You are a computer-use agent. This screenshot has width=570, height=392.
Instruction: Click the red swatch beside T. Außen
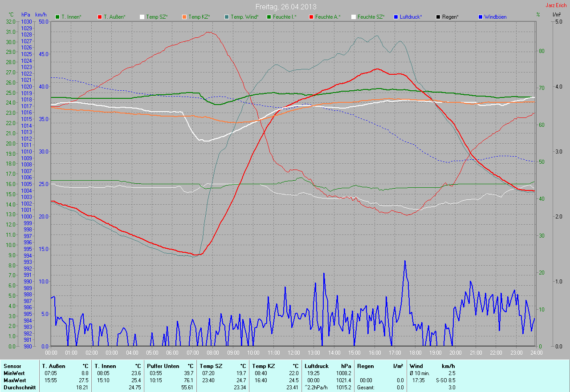pos(100,17)
